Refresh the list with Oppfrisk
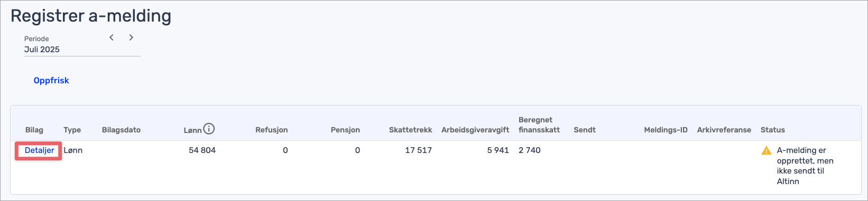 [51, 81]
